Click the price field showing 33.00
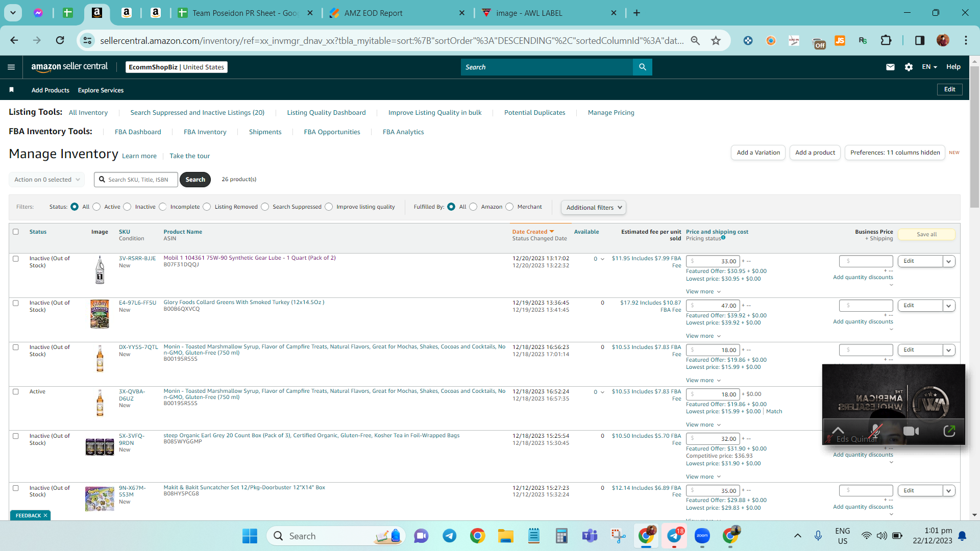This screenshot has width=980, height=551. tap(713, 261)
